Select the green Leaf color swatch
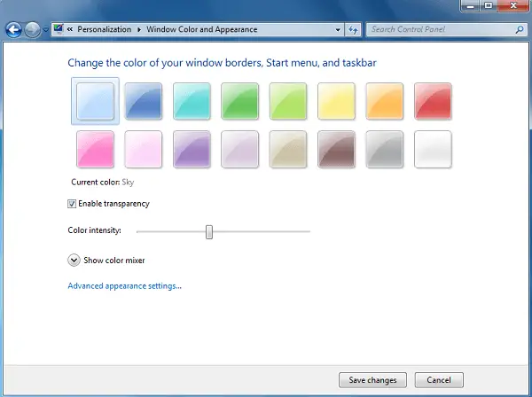This screenshot has width=532, height=397. coord(240,101)
